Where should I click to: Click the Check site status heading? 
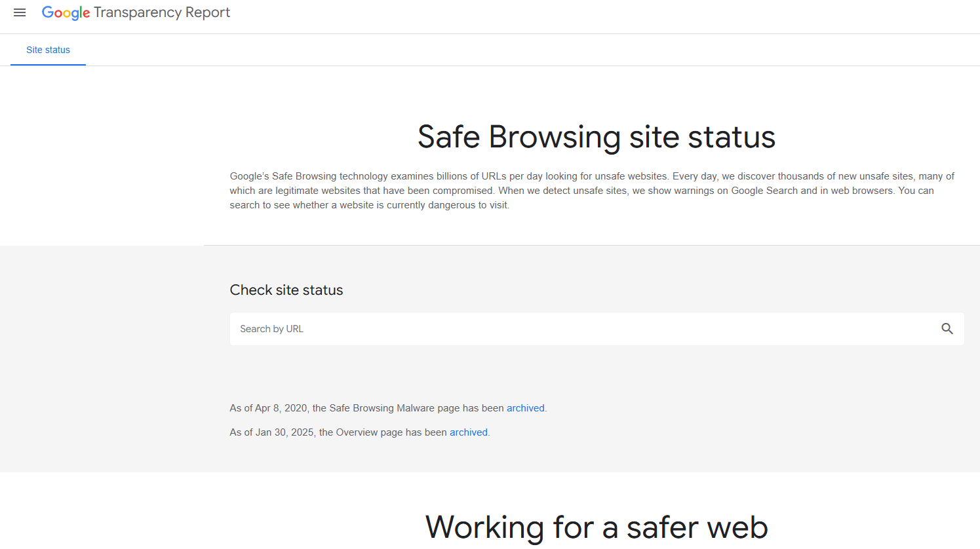(286, 290)
